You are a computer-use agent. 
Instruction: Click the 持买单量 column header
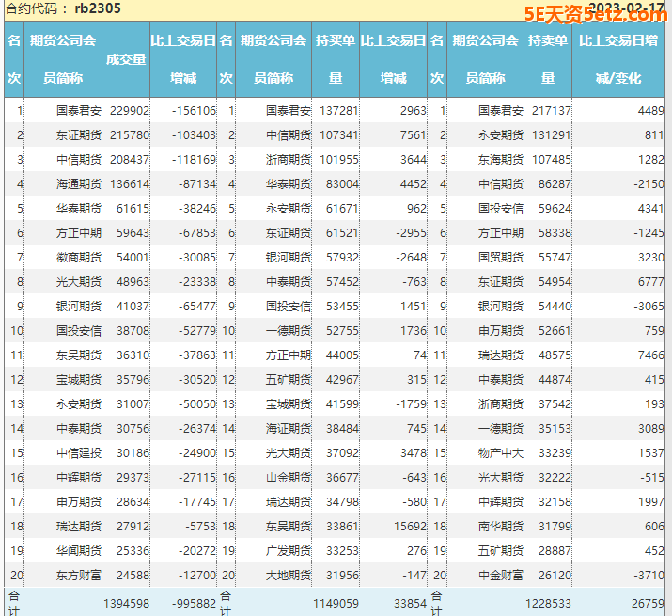tap(336, 59)
